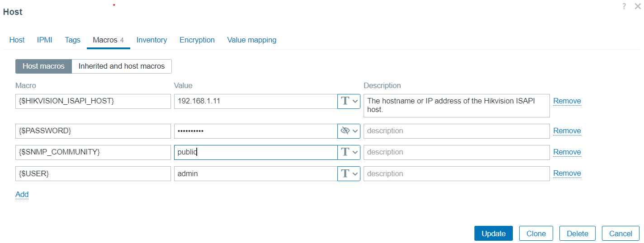The height and width of the screenshot is (243, 644).
Task: Open the Value mapping tab
Action: tap(251, 40)
